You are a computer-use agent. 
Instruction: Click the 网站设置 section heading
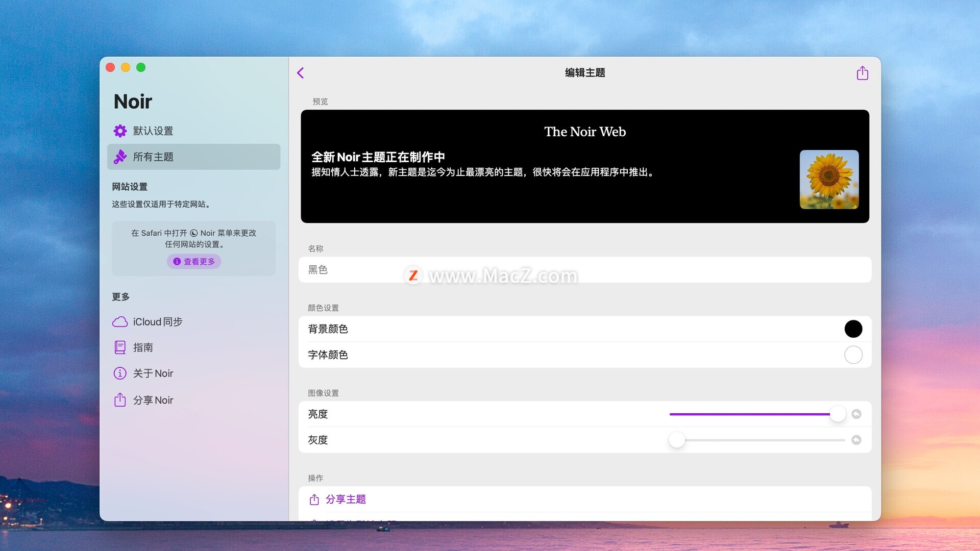pos(130,187)
